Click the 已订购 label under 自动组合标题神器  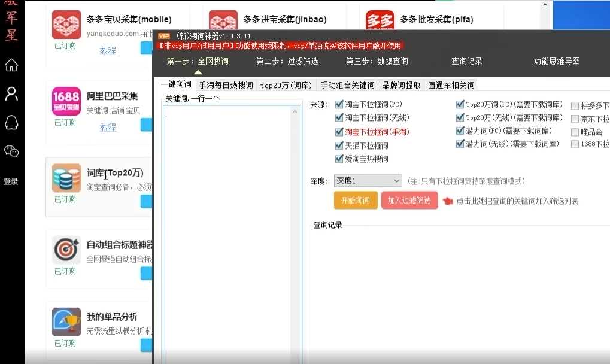pos(65,271)
